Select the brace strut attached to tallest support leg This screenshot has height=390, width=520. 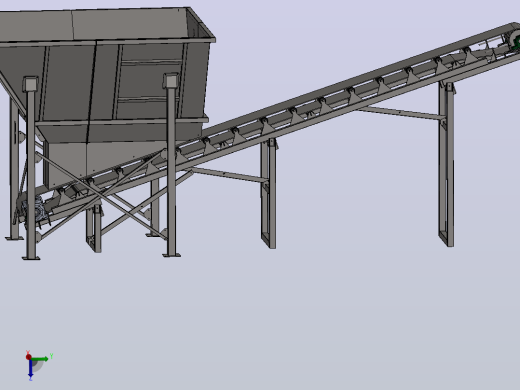pos(400,112)
